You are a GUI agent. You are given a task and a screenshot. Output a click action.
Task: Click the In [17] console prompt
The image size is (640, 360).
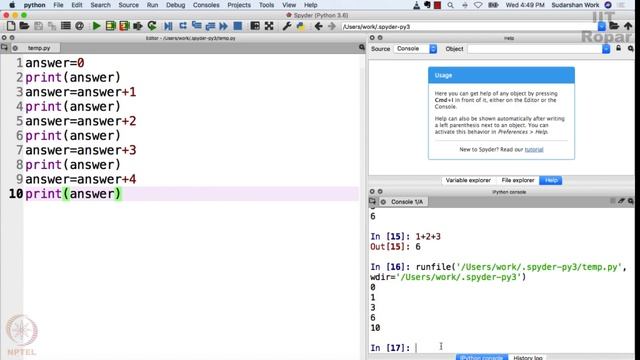390,348
